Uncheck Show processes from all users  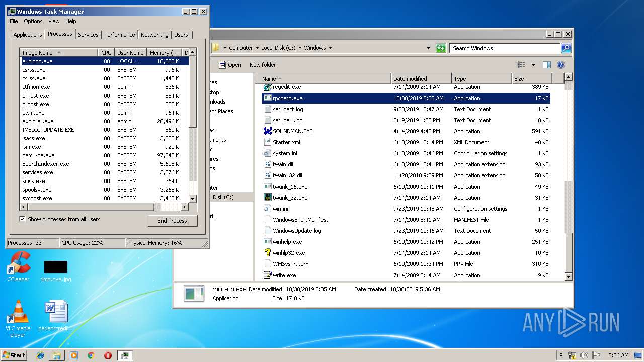(x=22, y=219)
